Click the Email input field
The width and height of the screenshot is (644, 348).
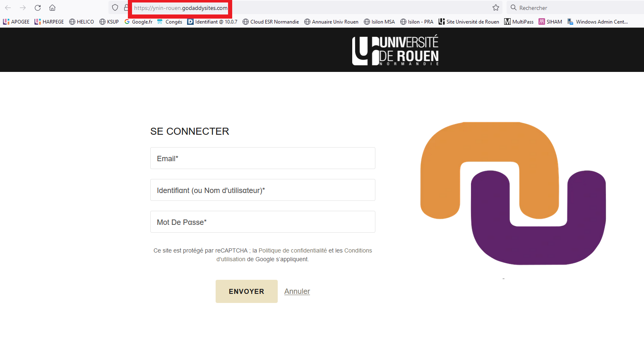(x=262, y=158)
